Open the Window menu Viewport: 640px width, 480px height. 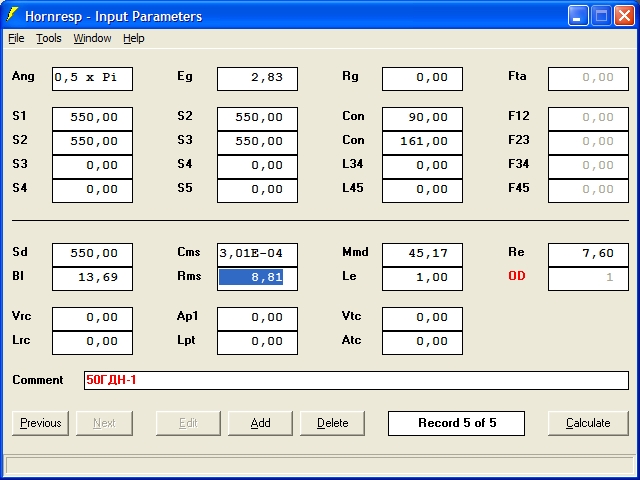(92, 38)
